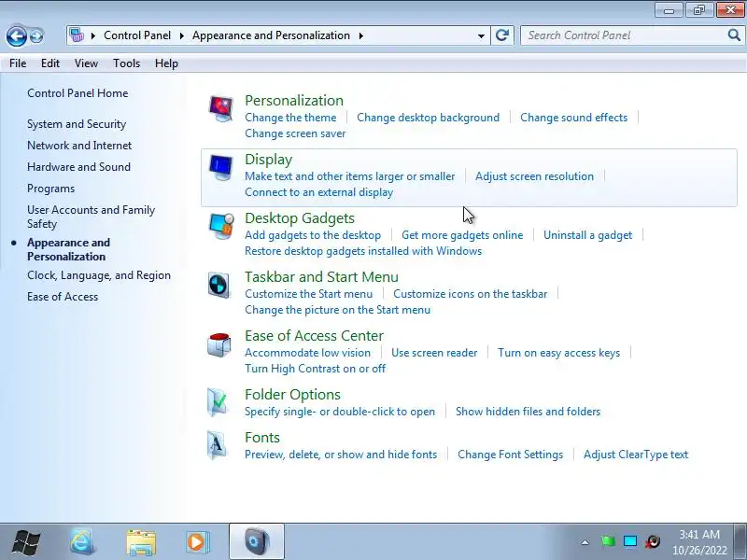Viewport: 747px width, 560px height.
Task: Open the network tray icon
Action: (x=630, y=541)
